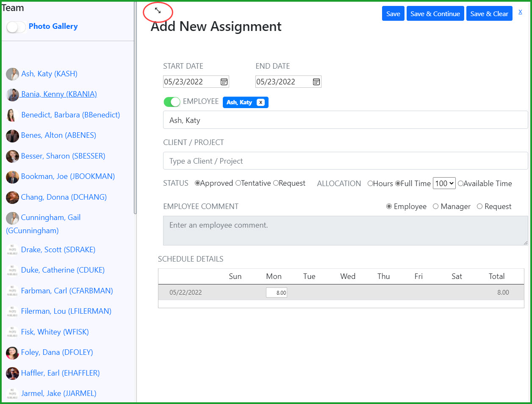This screenshot has width=532, height=404.
Task: Select Manager comment type radio
Action: point(435,206)
